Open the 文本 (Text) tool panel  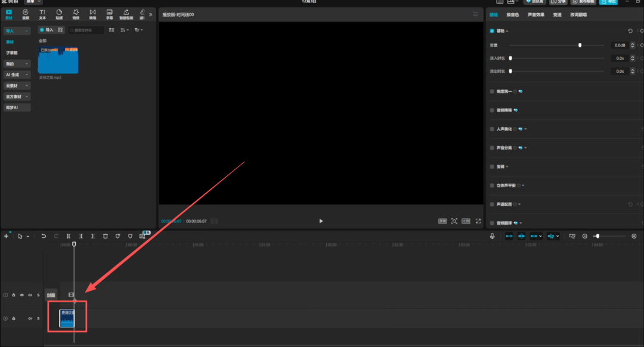[x=42, y=14]
